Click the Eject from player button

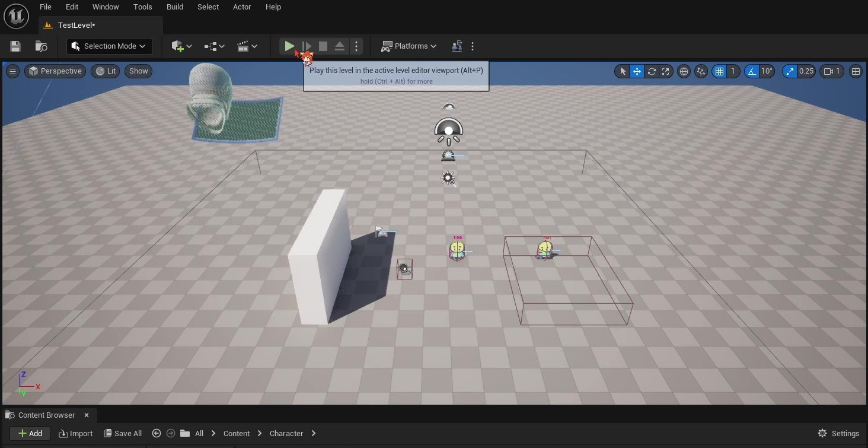[x=340, y=46]
